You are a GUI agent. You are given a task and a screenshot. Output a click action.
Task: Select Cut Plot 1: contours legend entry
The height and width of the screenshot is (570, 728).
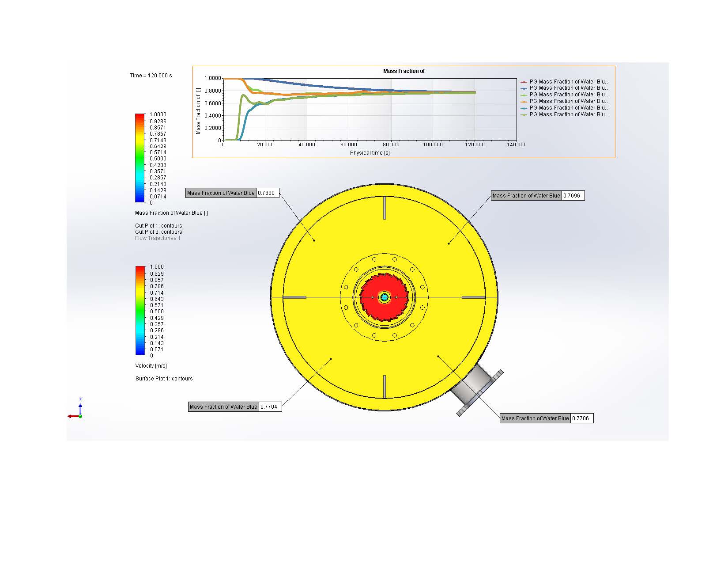158,226
